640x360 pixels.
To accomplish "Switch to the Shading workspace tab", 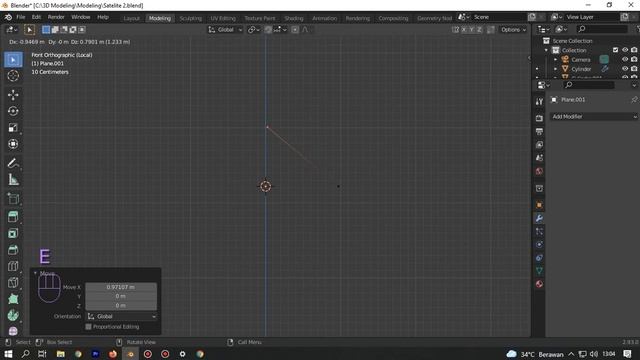I will click(x=294, y=18).
